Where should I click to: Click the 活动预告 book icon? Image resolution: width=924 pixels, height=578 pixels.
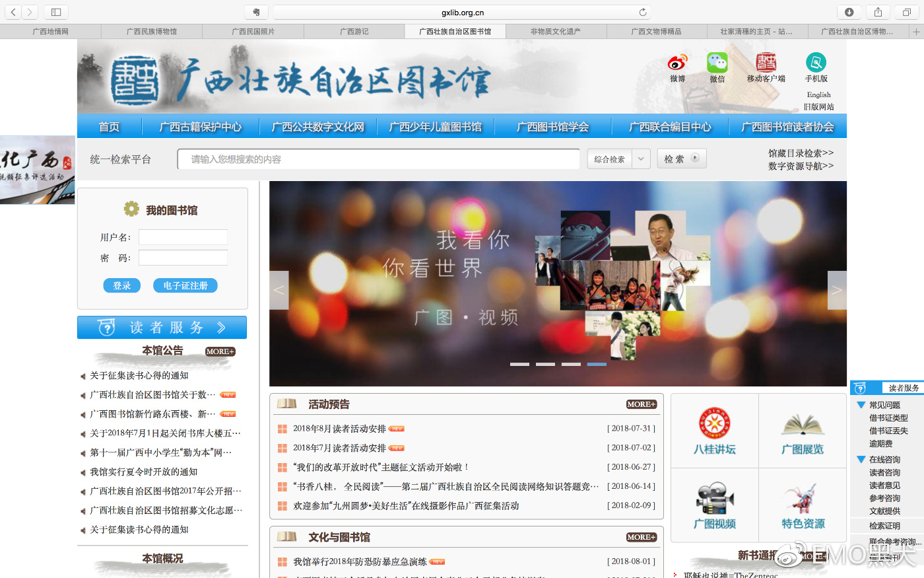286,404
